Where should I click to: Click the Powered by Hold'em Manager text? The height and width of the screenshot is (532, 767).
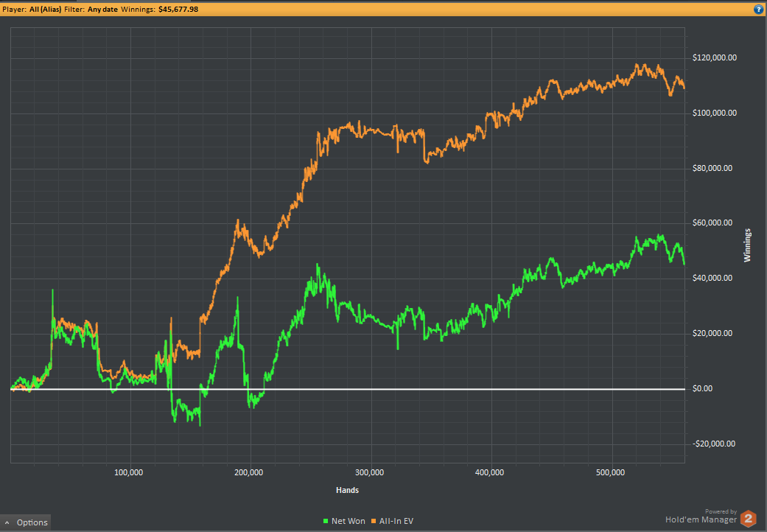(701, 517)
